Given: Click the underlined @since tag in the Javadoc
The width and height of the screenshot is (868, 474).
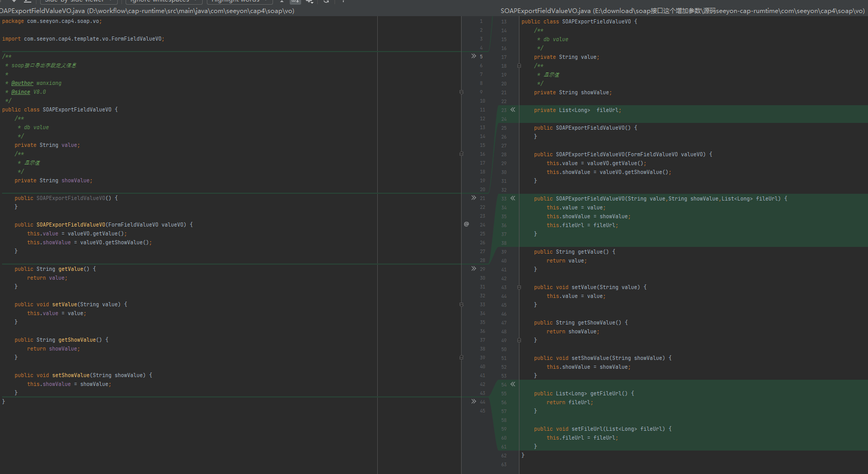Looking at the screenshot, I should click(x=21, y=92).
